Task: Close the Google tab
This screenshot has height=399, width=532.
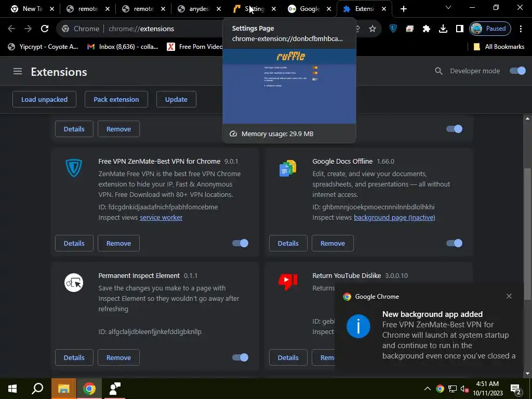Action: tap(329, 9)
